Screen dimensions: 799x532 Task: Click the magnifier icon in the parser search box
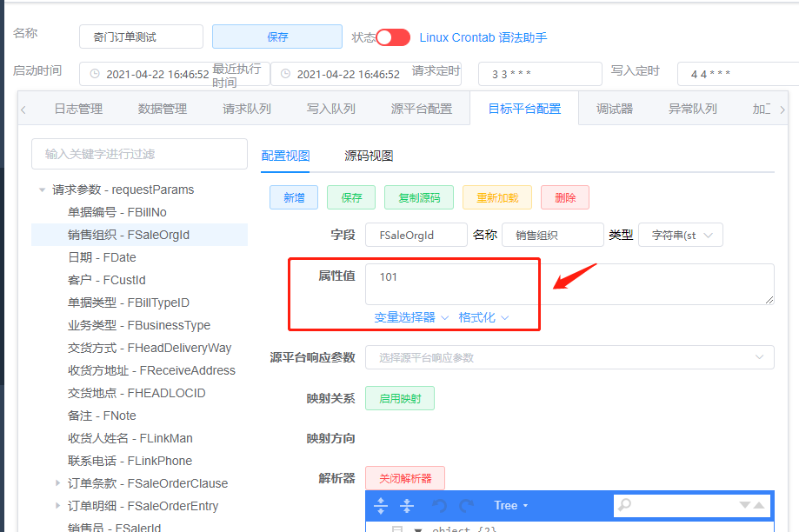click(625, 505)
